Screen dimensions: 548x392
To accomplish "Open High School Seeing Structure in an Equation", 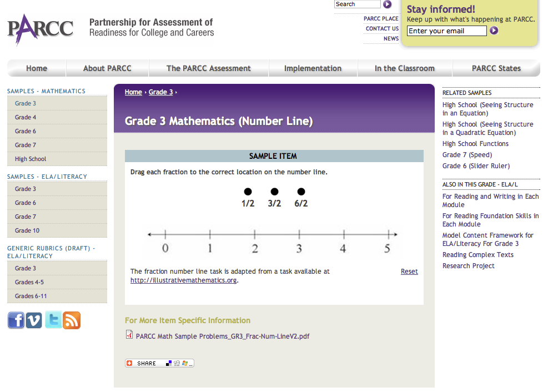I will [488, 109].
